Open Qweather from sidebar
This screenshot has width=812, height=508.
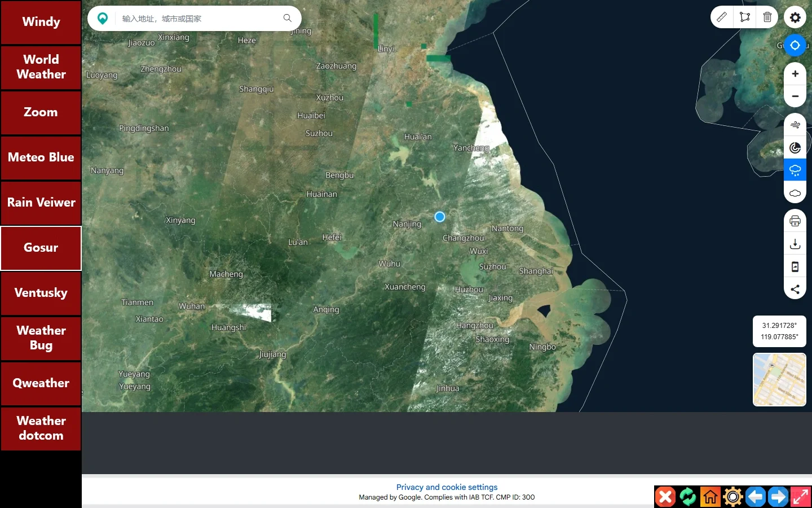(41, 383)
